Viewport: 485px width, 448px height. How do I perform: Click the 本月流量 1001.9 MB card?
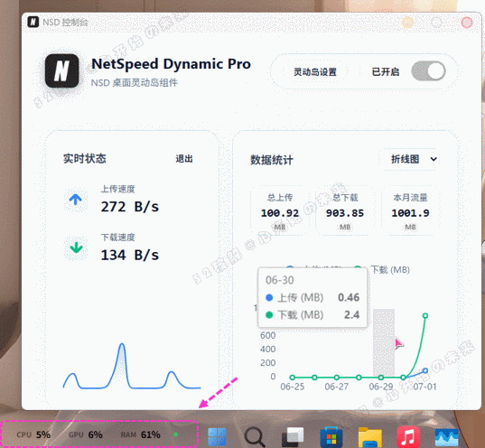pos(410,211)
